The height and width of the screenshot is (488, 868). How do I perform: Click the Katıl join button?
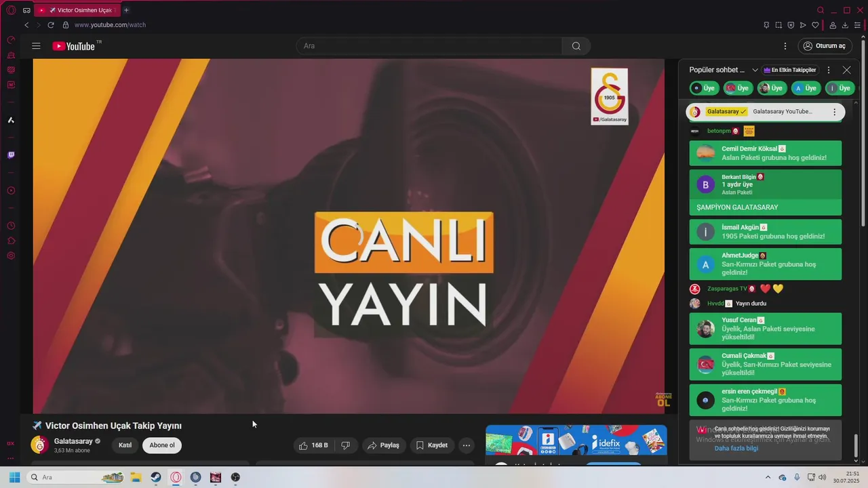coord(125,445)
